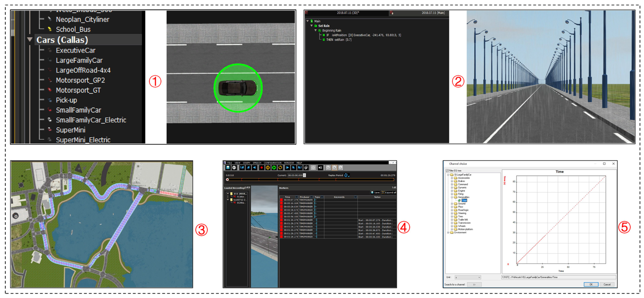
Task: Switch to the 2018.07.11 (Main) tab
Action: pos(433,13)
